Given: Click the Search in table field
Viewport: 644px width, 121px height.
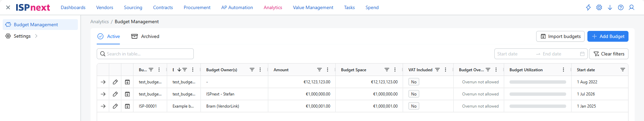Looking at the screenshot, I should click(x=145, y=54).
